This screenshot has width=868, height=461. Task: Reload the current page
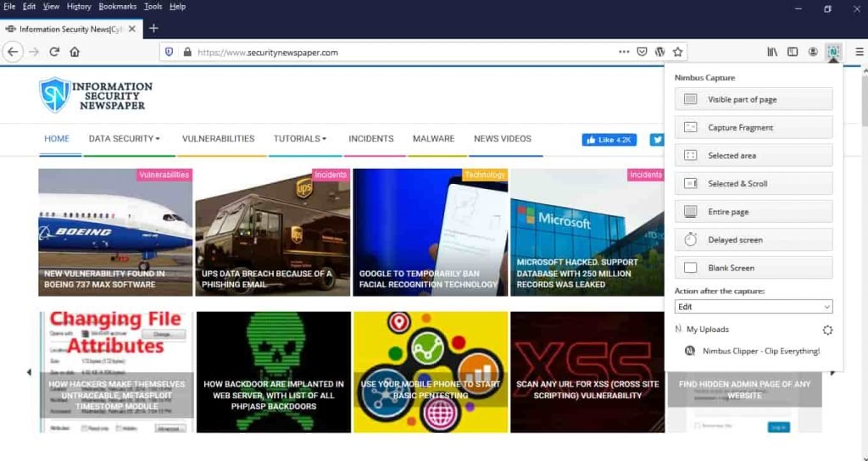[x=54, y=52]
